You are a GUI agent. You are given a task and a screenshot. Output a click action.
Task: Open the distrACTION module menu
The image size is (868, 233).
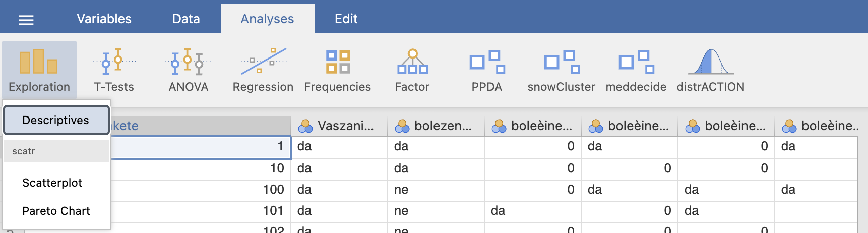tap(711, 70)
